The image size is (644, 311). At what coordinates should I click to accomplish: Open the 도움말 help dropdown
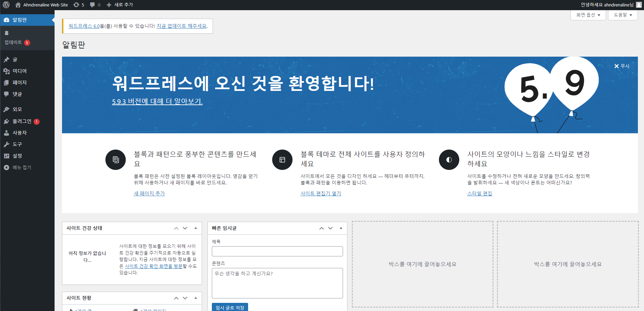click(623, 15)
